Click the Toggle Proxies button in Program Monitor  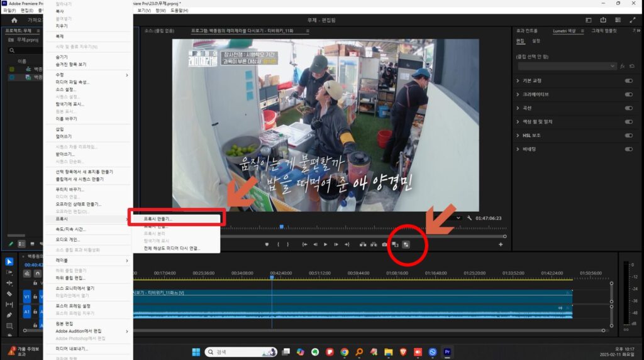(x=406, y=244)
